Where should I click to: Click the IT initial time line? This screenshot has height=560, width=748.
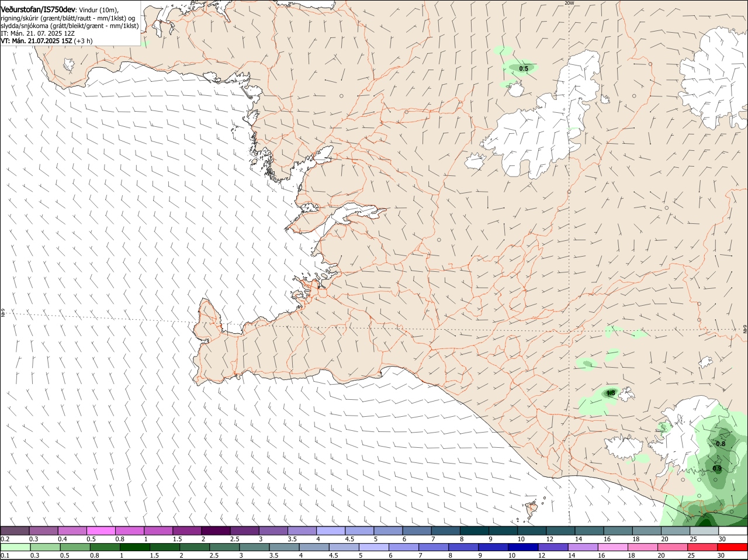38,33
